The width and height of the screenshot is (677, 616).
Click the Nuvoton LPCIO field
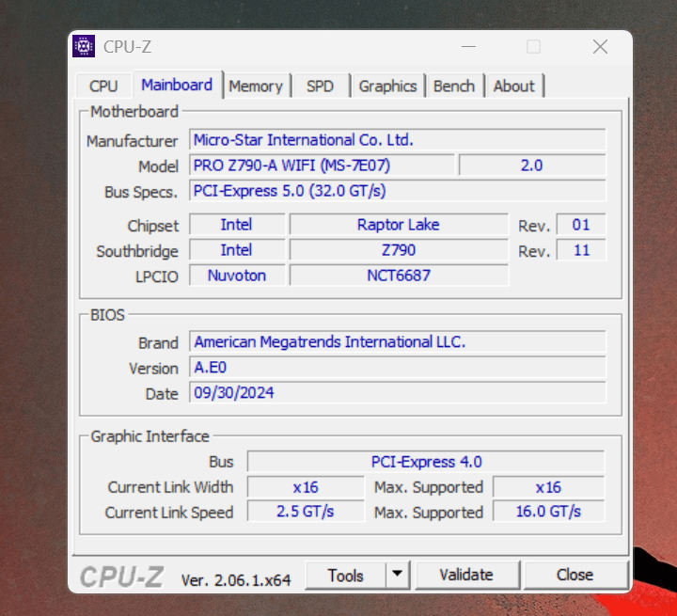tap(237, 276)
